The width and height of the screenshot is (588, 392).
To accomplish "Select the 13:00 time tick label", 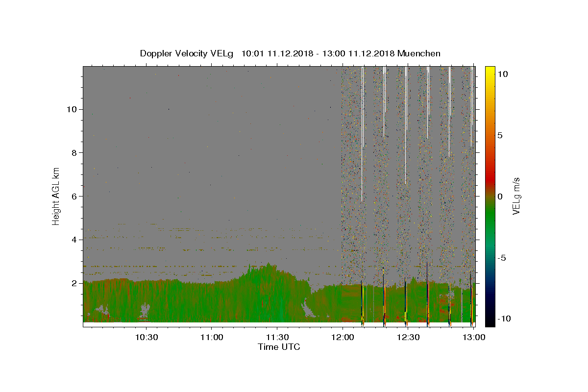I will 473,337.
